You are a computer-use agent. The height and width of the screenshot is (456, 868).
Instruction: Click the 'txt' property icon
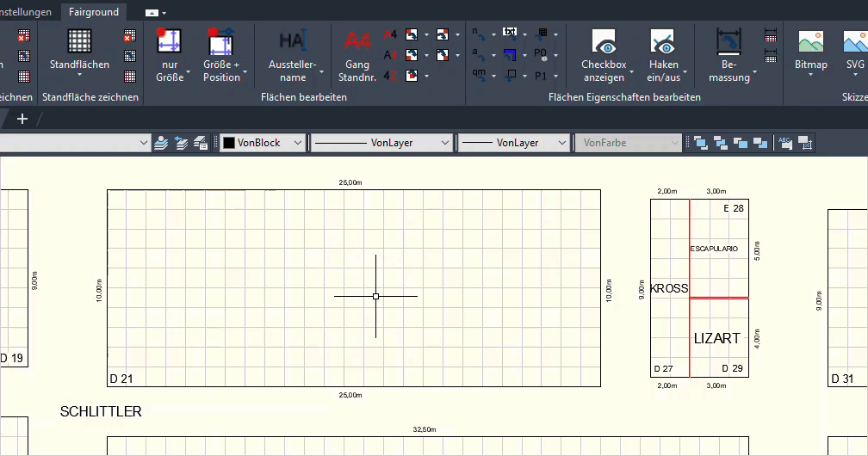(510, 34)
